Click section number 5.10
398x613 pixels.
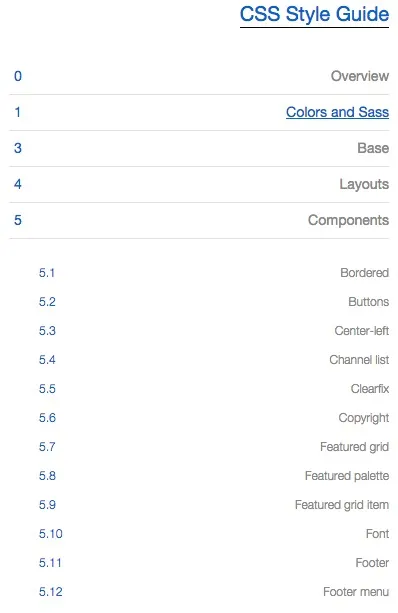click(50, 534)
